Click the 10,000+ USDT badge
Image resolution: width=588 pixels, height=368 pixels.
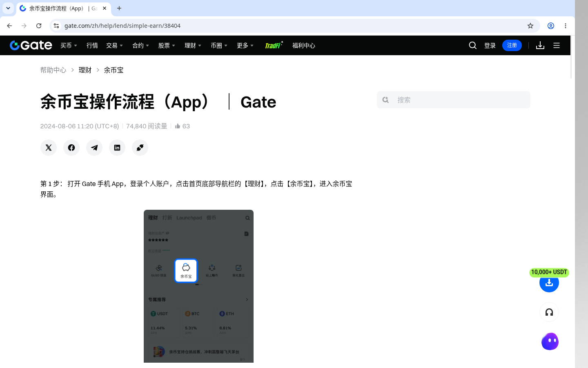549,272
